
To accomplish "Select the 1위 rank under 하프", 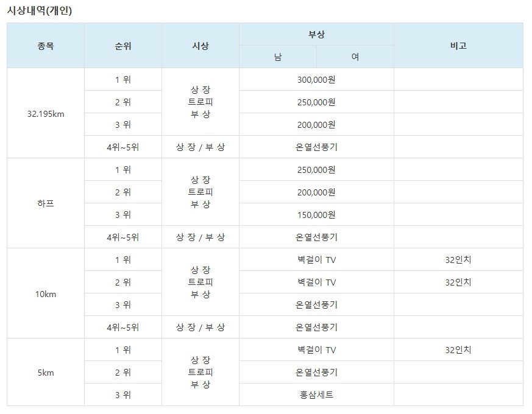I will click(123, 169).
